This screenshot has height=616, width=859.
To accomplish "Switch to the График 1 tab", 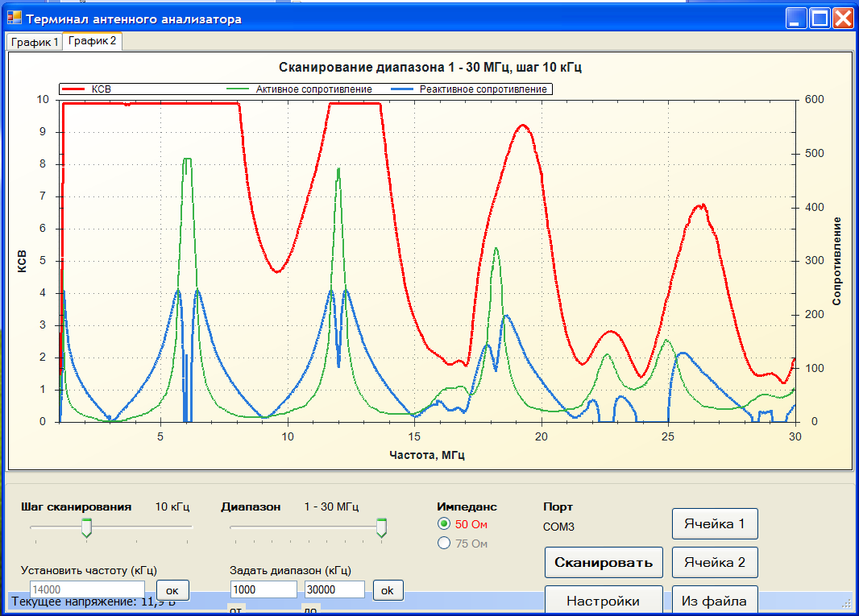I will (x=35, y=42).
